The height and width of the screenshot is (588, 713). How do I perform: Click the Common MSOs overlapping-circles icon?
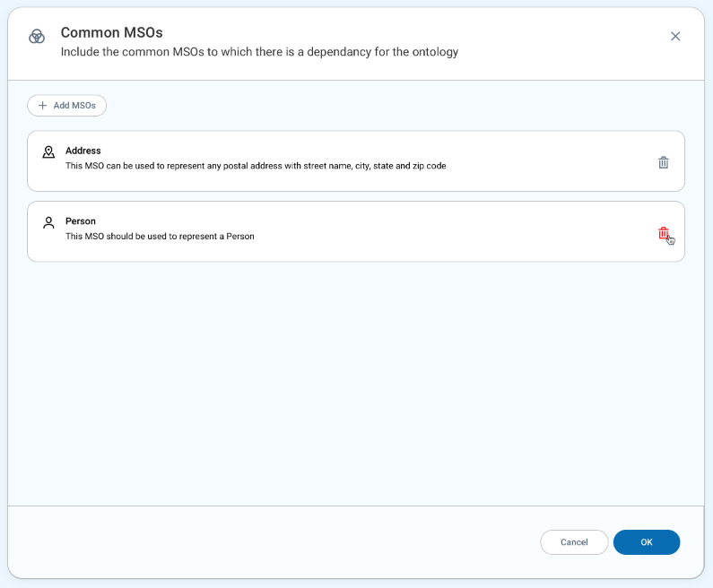point(37,36)
